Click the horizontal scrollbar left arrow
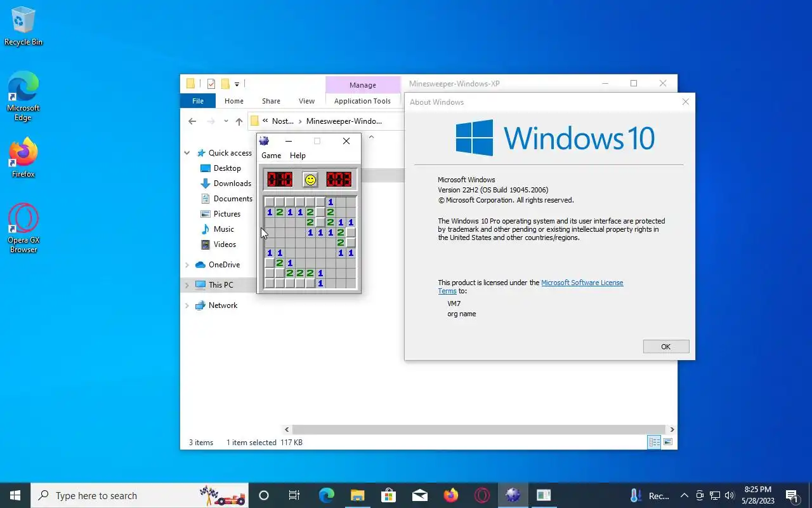The width and height of the screenshot is (812, 508). tap(287, 430)
